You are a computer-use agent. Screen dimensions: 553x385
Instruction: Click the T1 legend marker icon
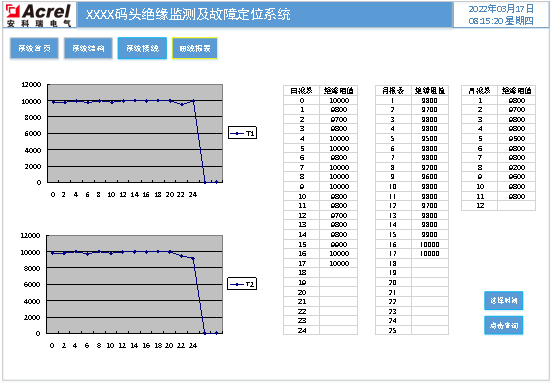237,133
